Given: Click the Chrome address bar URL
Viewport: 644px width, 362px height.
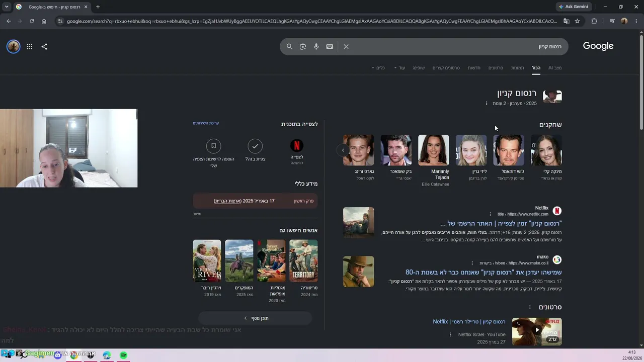Looking at the screenshot, I should 312,21.
